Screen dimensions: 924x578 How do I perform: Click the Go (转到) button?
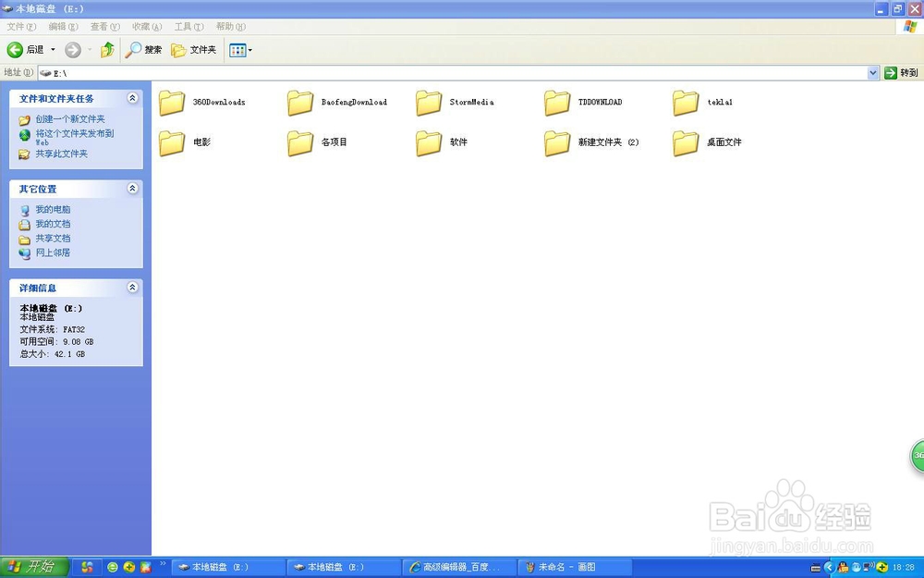pyautogui.click(x=902, y=72)
